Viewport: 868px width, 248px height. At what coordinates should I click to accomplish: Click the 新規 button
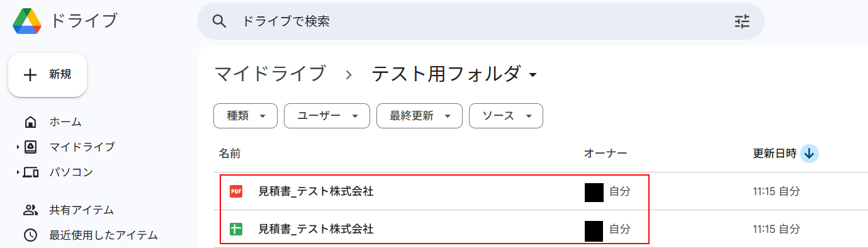click(47, 75)
